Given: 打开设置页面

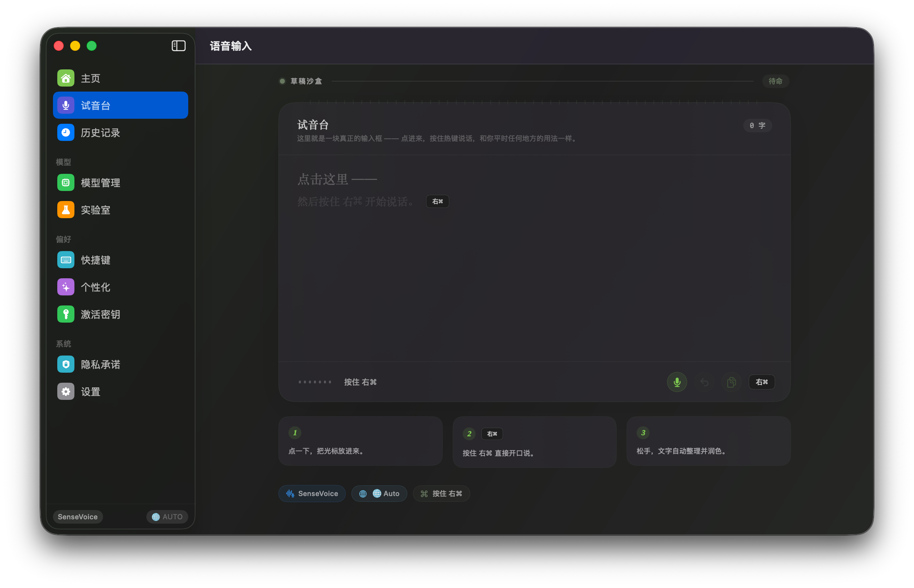Looking at the screenshot, I should (91, 391).
